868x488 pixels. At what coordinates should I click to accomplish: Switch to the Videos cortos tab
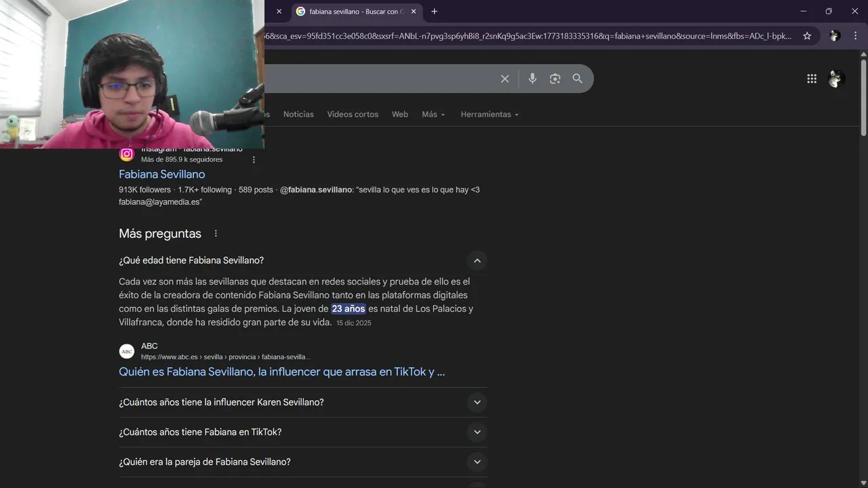click(x=353, y=115)
